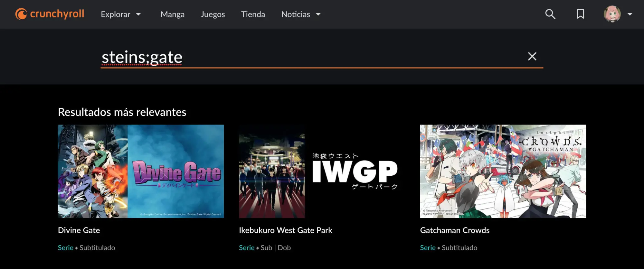644x269 pixels.
Task: Open the IWGP series thumbnail
Action: pos(322,171)
